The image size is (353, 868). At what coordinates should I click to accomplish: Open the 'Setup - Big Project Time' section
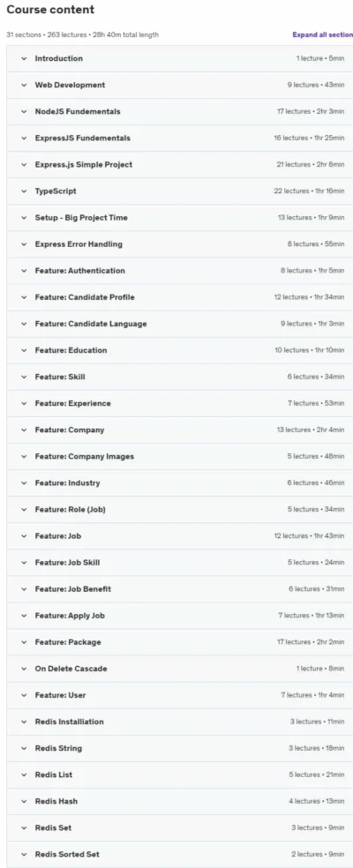pyautogui.click(x=179, y=218)
